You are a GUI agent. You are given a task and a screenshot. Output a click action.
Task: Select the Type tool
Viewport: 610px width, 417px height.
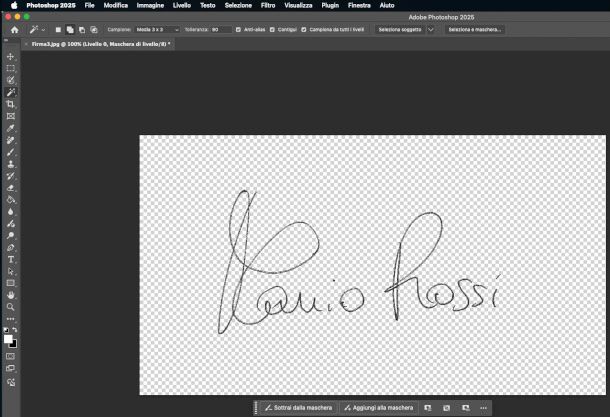(11, 259)
